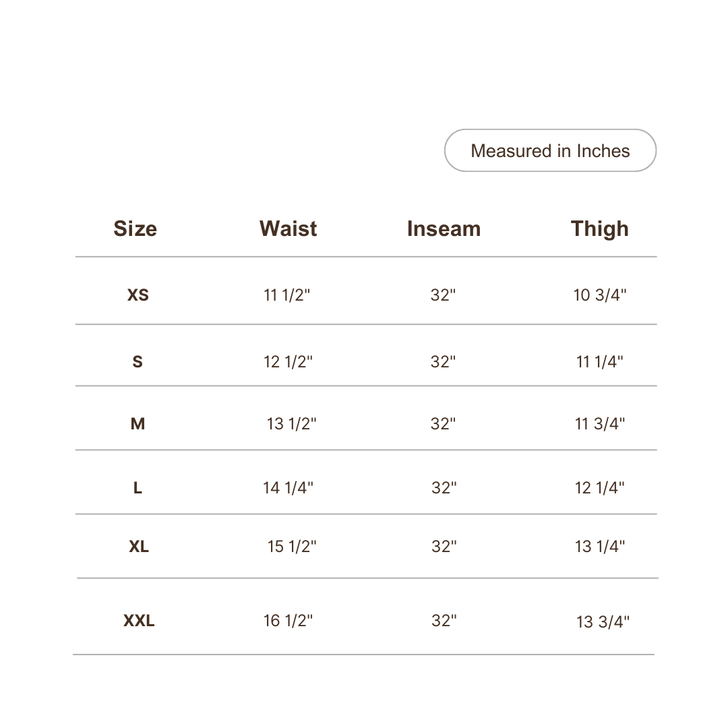Click the XS waist value 11 1/2"
728x728 pixels.
pyautogui.click(x=287, y=295)
